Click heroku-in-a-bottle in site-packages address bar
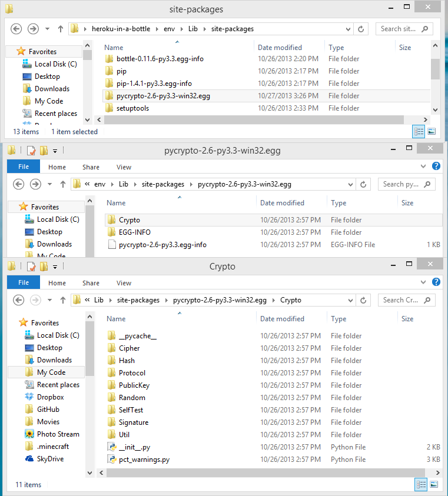This screenshot has height=496, width=448. click(121, 29)
